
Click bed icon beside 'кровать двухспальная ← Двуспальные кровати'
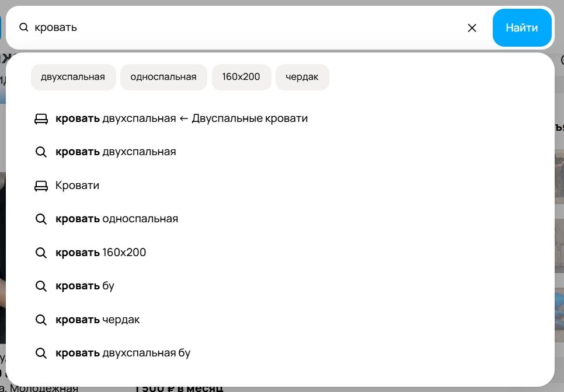pyautogui.click(x=41, y=118)
